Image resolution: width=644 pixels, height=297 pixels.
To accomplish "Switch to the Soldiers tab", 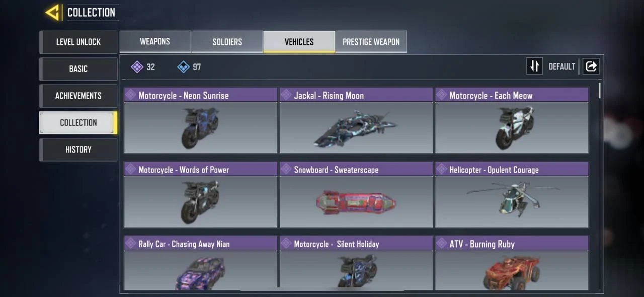I will tap(227, 42).
